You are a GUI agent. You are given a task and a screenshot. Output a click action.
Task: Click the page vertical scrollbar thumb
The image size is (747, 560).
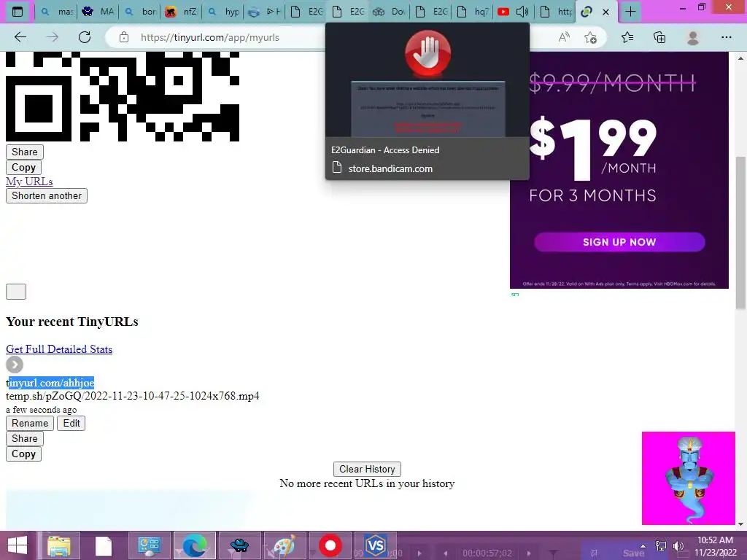click(x=740, y=233)
